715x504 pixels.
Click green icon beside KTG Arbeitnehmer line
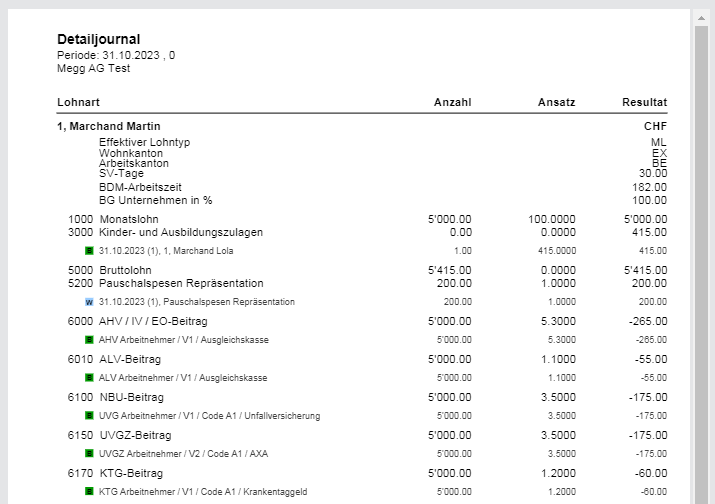coord(89,491)
